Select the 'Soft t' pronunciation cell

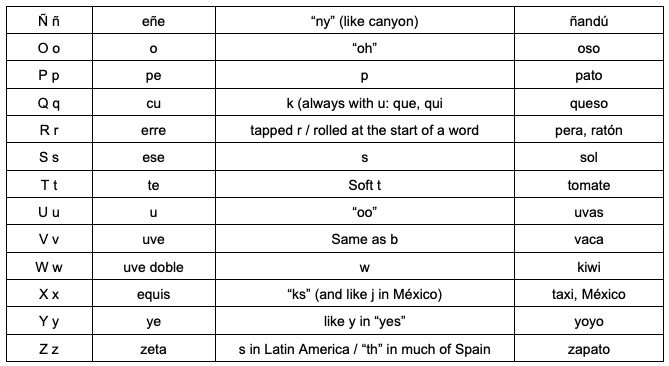point(365,184)
